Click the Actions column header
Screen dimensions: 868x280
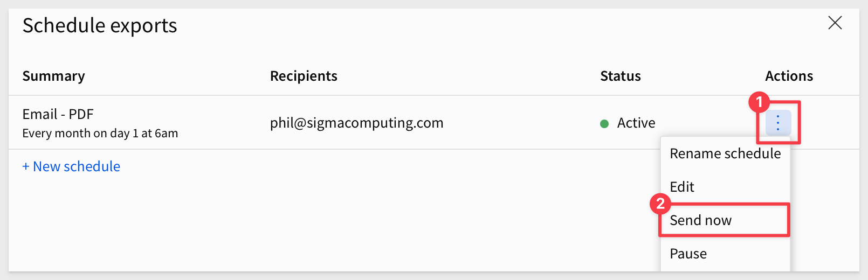coord(789,76)
